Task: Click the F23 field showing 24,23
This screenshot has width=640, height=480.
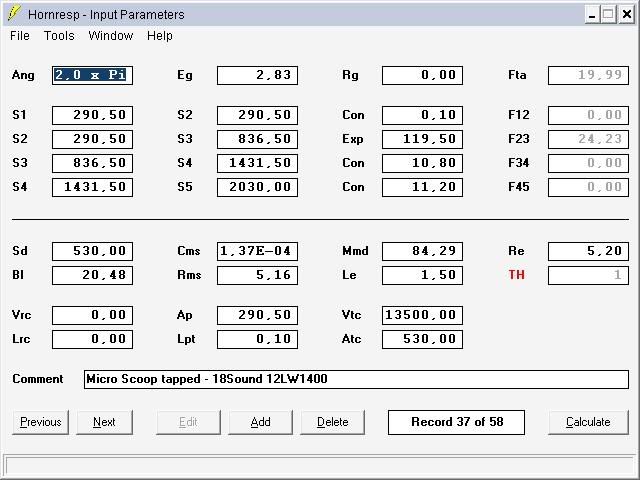Action: (x=588, y=139)
